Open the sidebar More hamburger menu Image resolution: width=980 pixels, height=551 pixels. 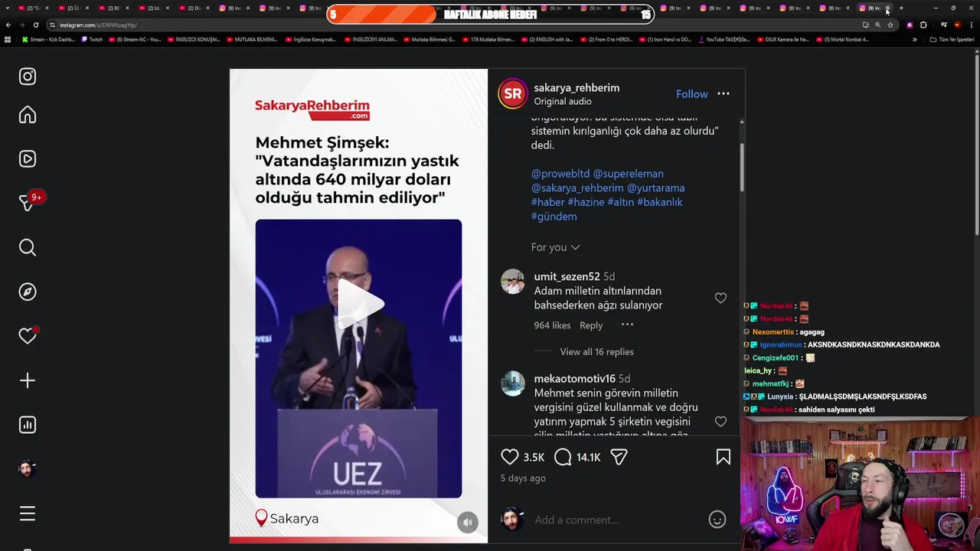tap(28, 514)
